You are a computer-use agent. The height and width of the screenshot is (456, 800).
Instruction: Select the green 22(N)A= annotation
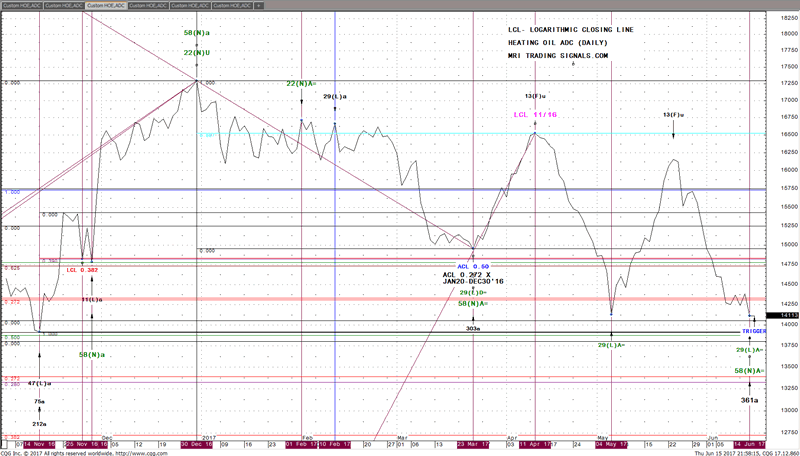pyautogui.click(x=302, y=83)
